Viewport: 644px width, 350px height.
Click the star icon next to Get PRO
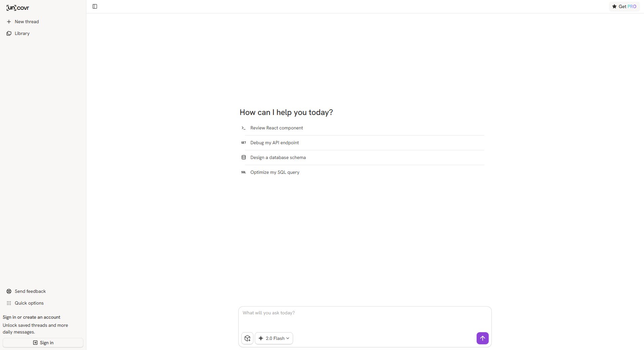(x=614, y=6)
